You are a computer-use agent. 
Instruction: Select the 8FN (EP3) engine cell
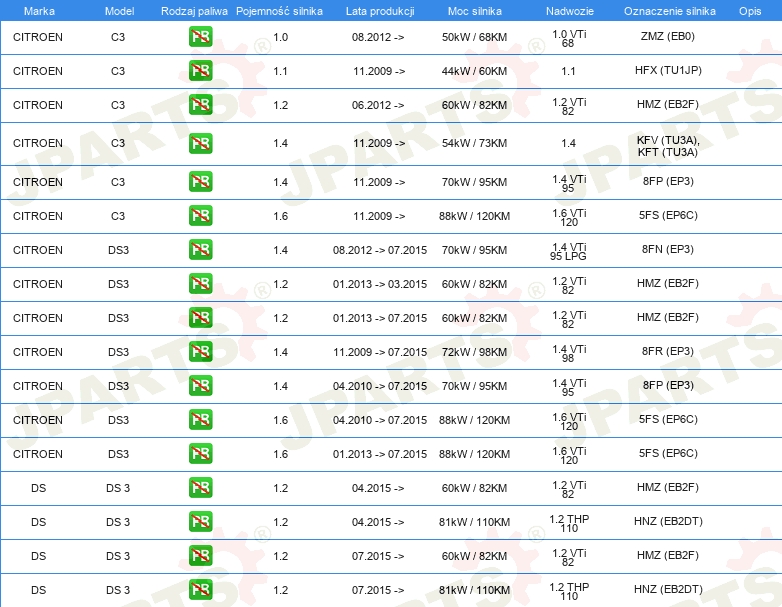tap(668, 249)
